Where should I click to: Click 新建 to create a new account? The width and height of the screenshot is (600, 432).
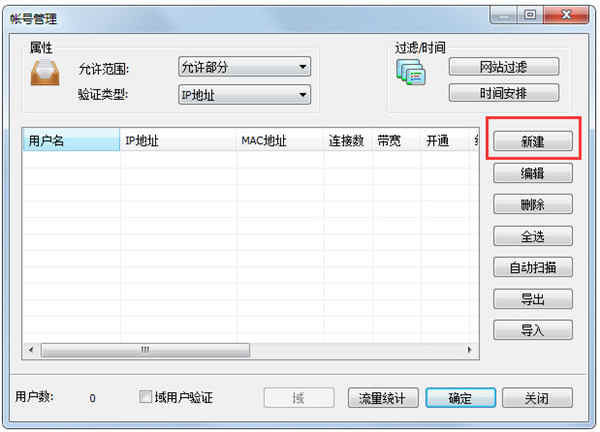pyautogui.click(x=533, y=142)
